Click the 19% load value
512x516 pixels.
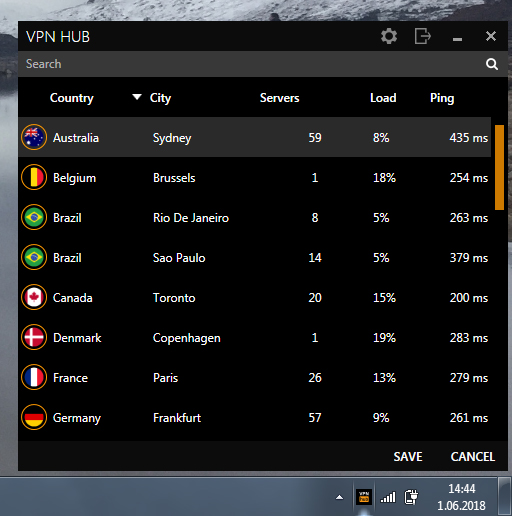pos(384,338)
